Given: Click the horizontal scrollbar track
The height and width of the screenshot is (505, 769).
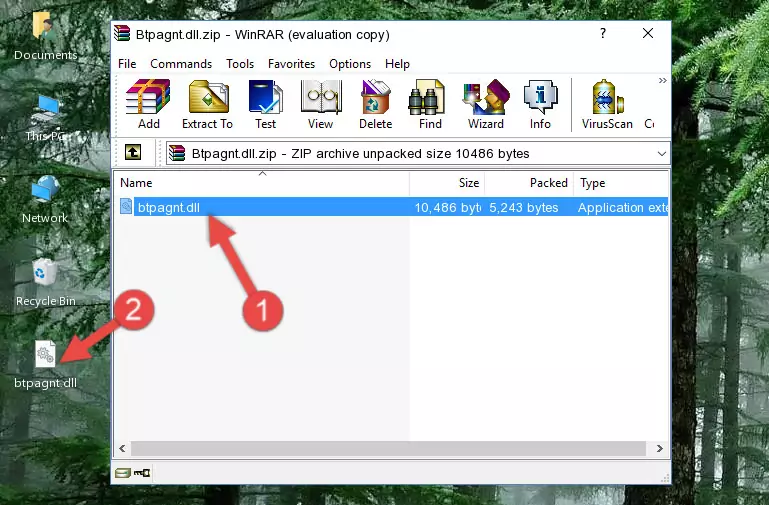Looking at the screenshot, I should tap(388, 448).
